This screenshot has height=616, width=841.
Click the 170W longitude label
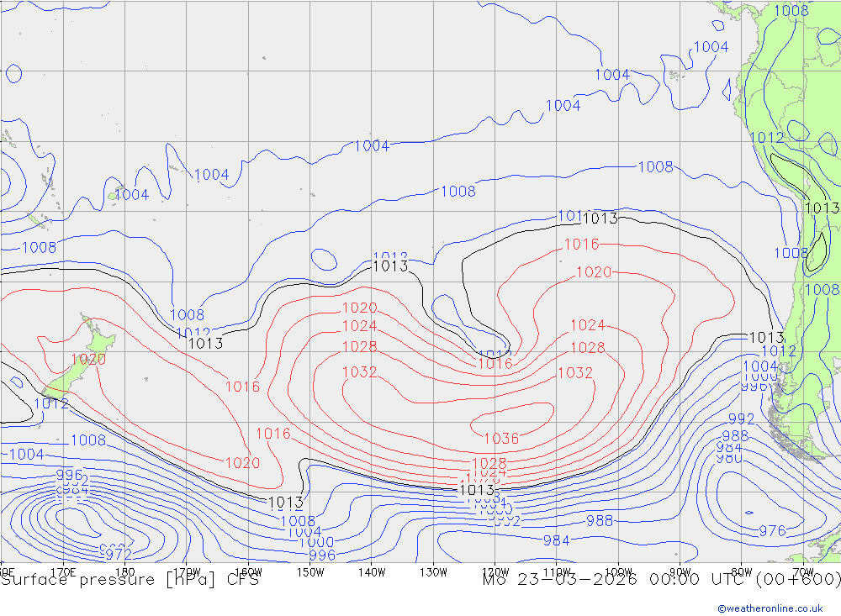coord(187,572)
